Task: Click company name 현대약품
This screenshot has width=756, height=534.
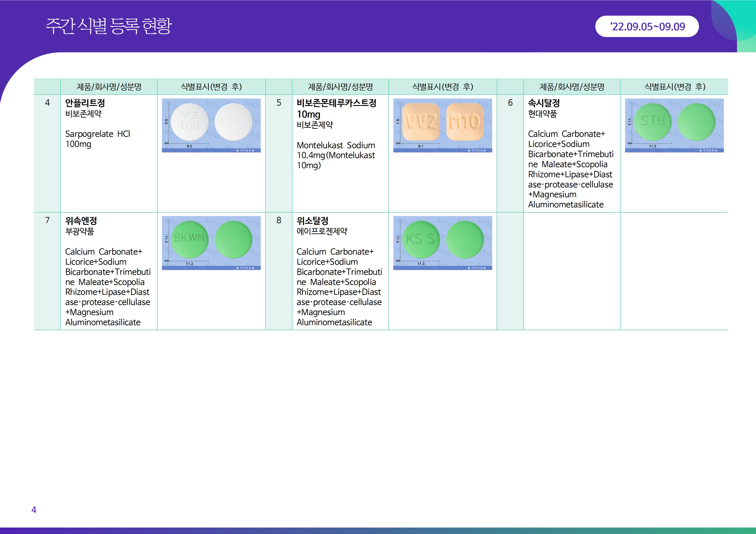Action: 542,114
